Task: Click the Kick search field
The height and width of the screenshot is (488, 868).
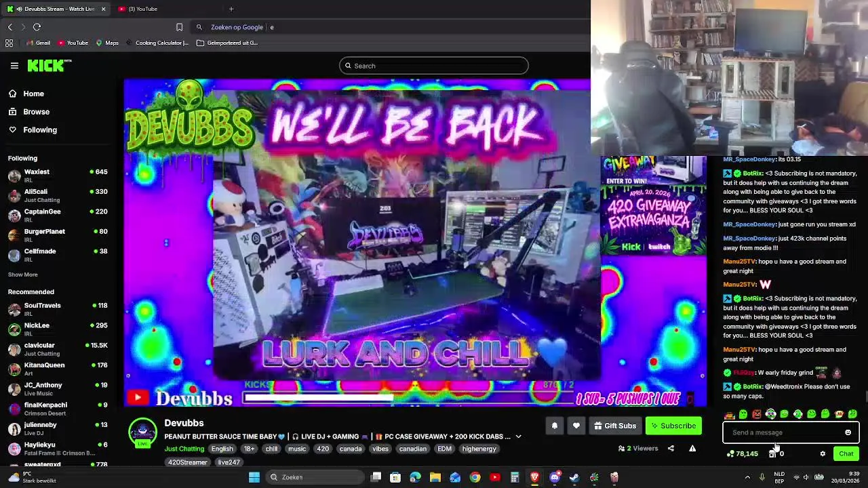Action: point(434,66)
